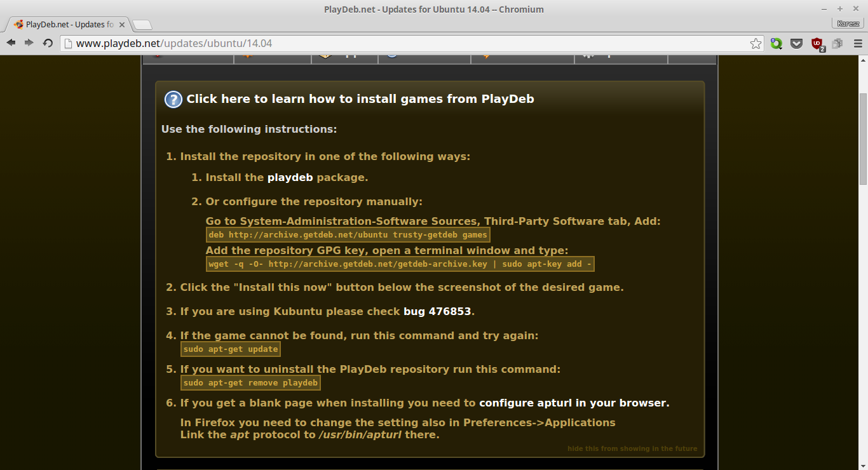Image resolution: width=868 pixels, height=470 pixels.
Task: Save page with the Pocket extension icon
Action: point(796,43)
